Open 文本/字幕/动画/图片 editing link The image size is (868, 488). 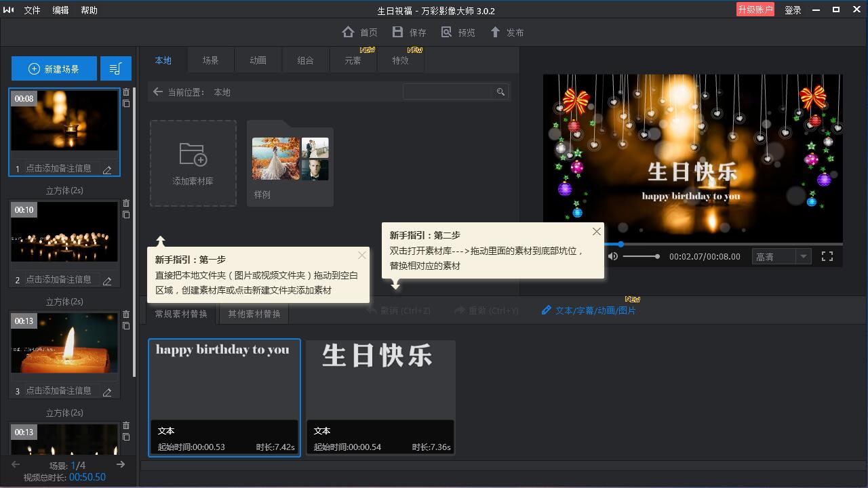coord(589,310)
